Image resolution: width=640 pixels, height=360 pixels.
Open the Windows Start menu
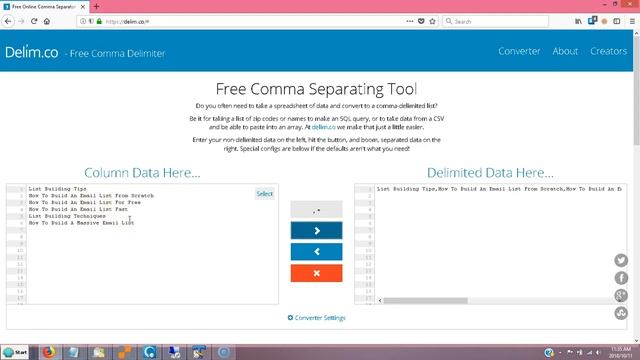point(15,352)
